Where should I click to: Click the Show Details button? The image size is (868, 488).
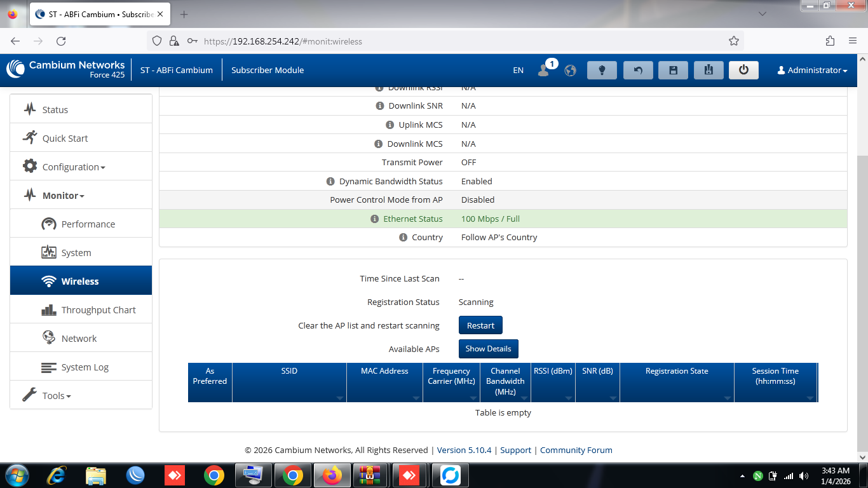pyautogui.click(x=488, y=349)
